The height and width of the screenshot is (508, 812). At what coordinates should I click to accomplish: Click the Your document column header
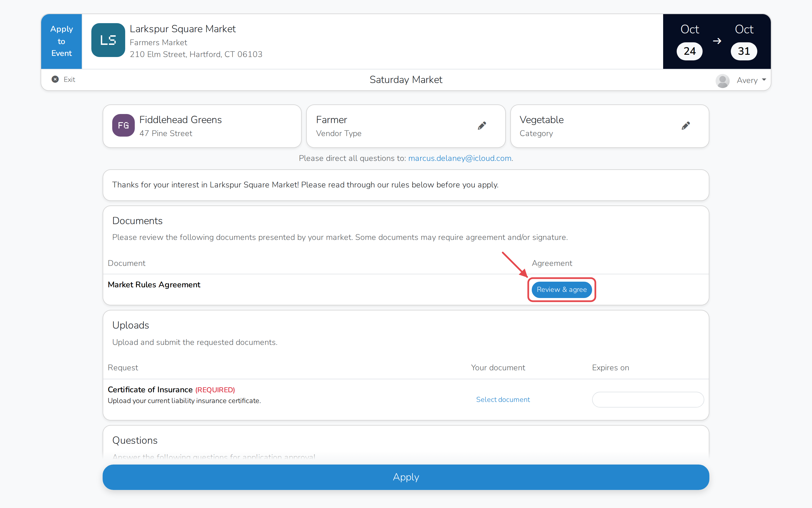498,367
